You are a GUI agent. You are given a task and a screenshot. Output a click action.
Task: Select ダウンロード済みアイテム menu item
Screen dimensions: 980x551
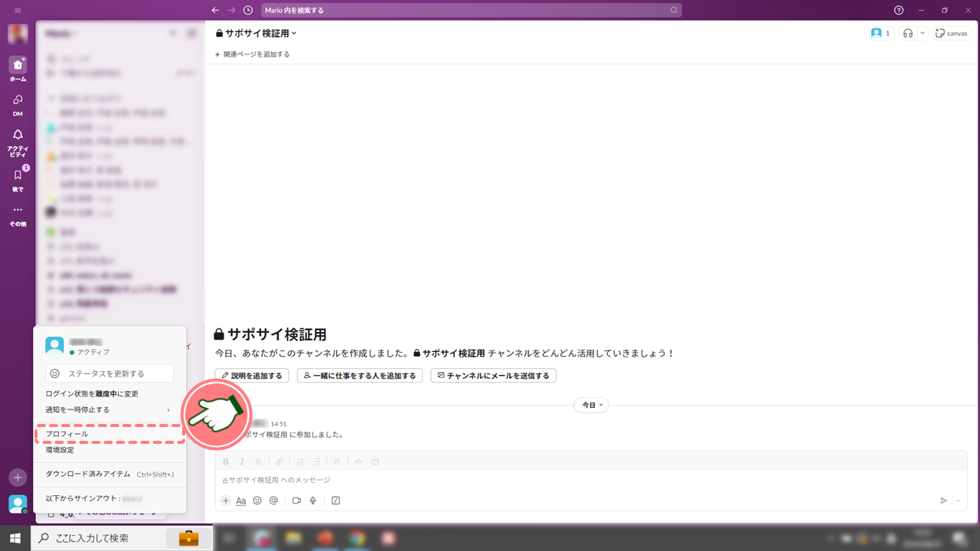point(109,474)
